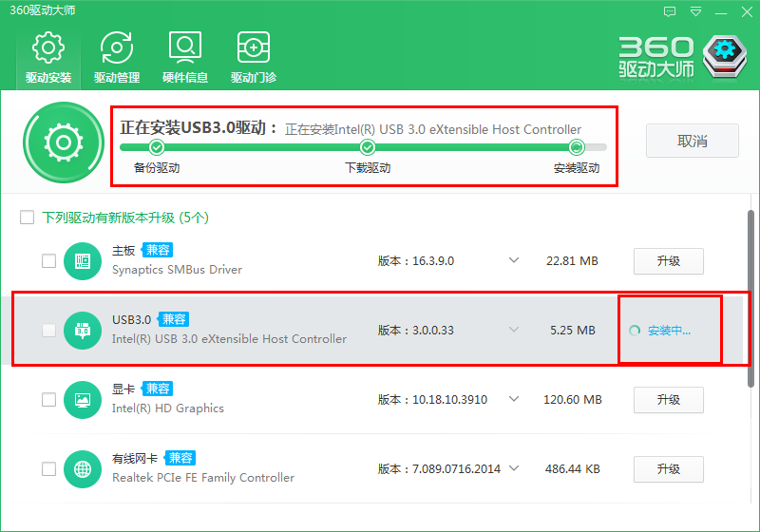Click the 下列驱动有新版本升级 (5个) heading
Image resolution: width=760 pixels, height=532 pixels.
click(x=125, y=218)
